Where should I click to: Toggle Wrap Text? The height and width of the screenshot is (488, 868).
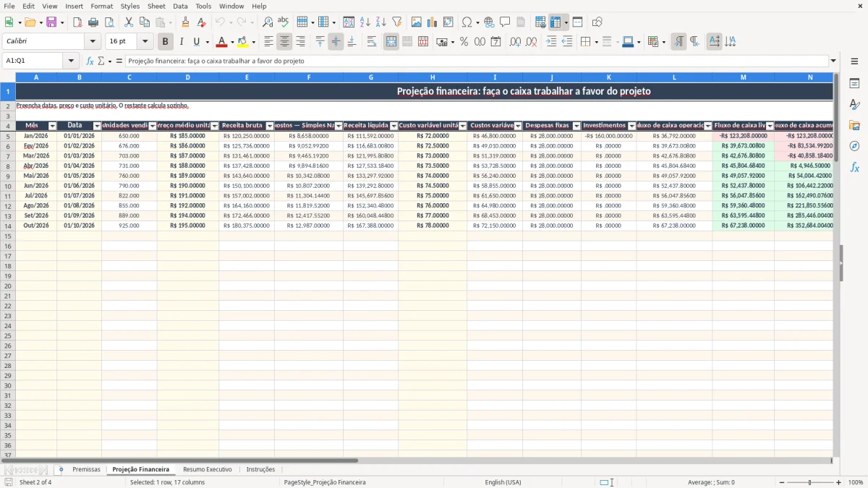pos(371,42)
